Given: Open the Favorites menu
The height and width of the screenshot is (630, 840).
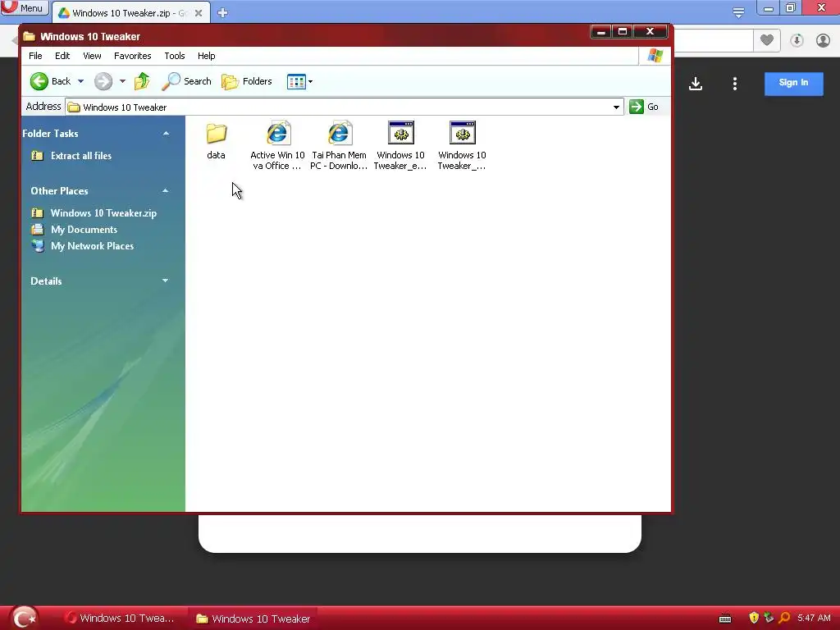Looking at the screenshot, I should pyautogui.click(x=132, y=56).
